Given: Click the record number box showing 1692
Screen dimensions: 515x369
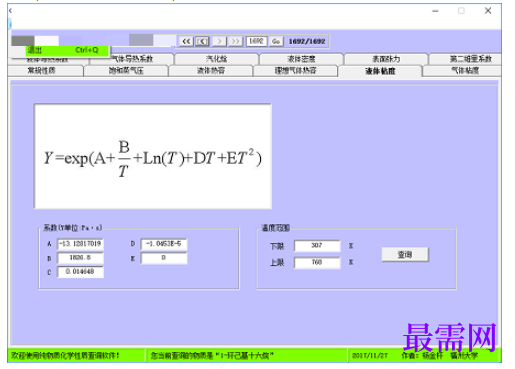Looking at the screenshot, I should tap(256, 41).
